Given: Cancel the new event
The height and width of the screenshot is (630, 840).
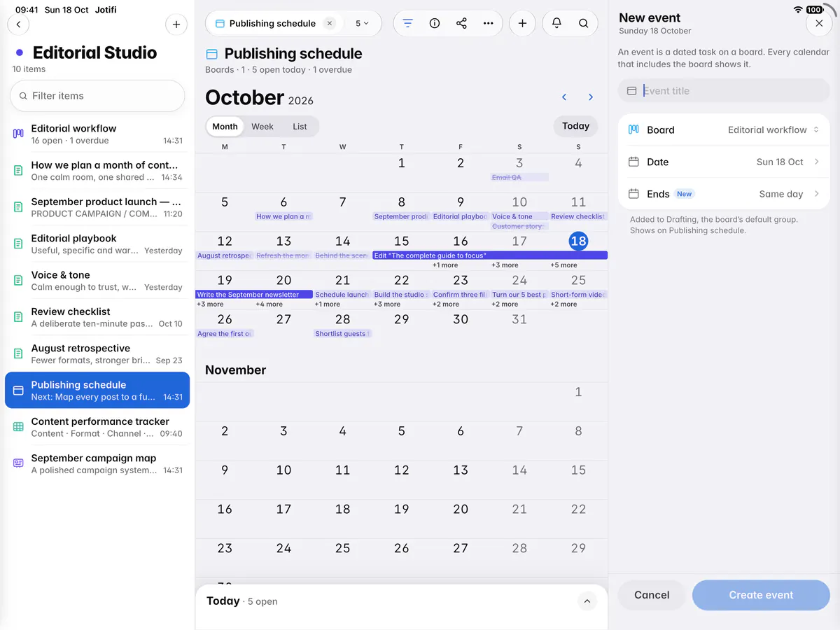Looking at the screenshot, I should (x=652, y=595).
